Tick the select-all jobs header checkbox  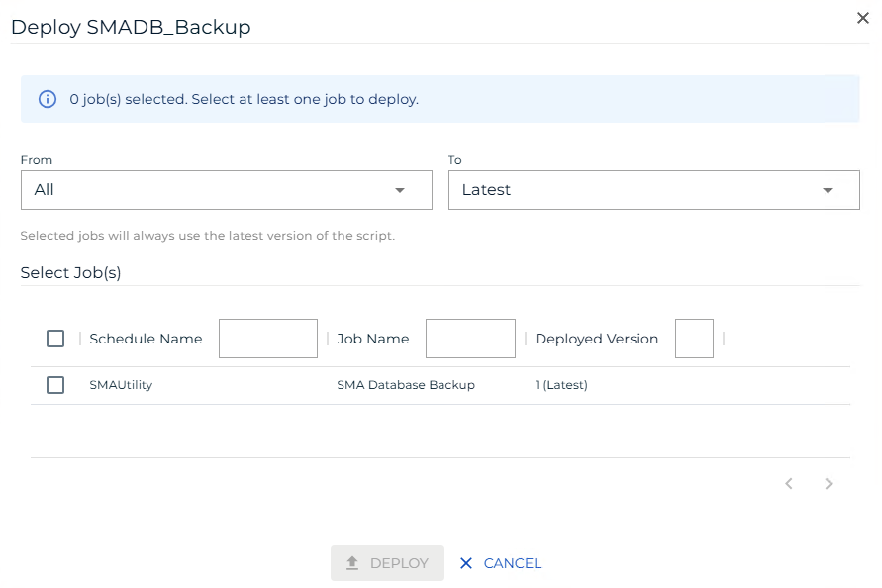coord(55,339)
